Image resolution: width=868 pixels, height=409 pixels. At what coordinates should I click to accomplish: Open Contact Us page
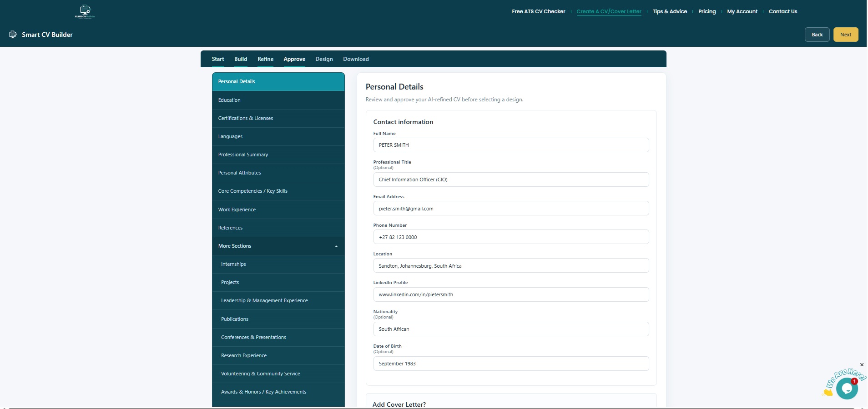click(x=782, y=11)
